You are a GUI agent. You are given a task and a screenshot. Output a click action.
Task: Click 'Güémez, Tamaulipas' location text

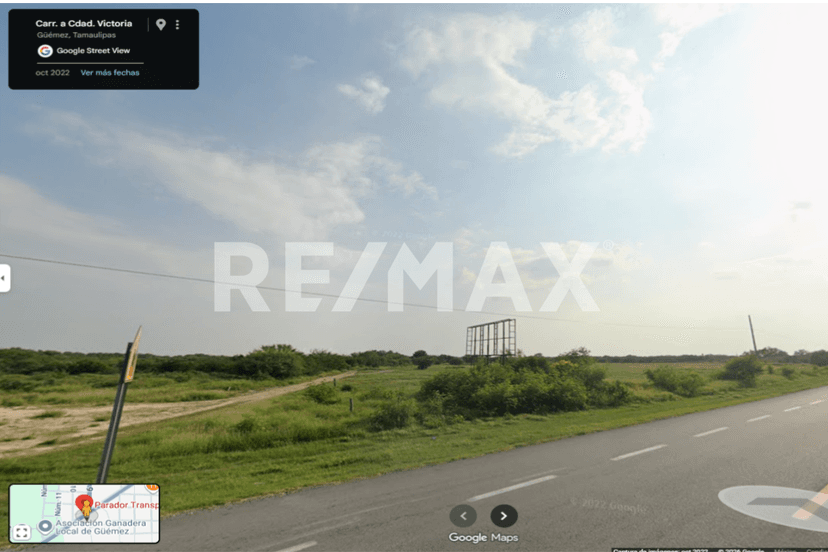[76, 35]
